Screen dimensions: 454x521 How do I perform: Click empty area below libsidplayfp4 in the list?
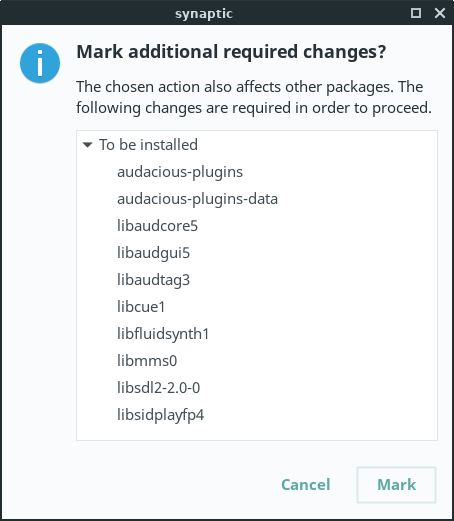257,433
